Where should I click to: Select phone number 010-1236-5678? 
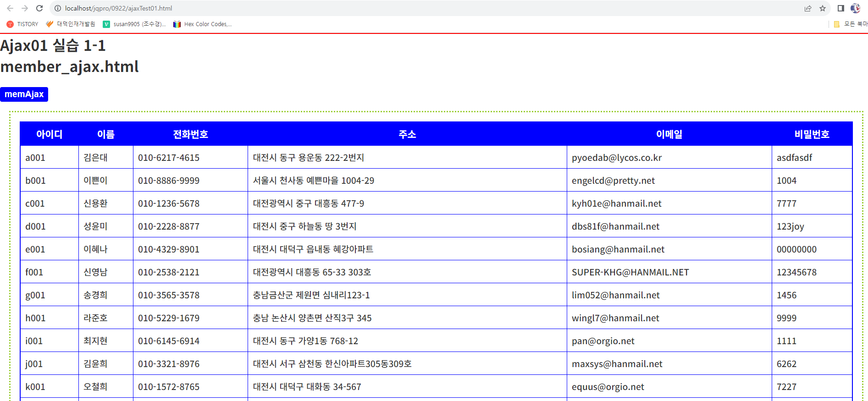coord(169,203)
